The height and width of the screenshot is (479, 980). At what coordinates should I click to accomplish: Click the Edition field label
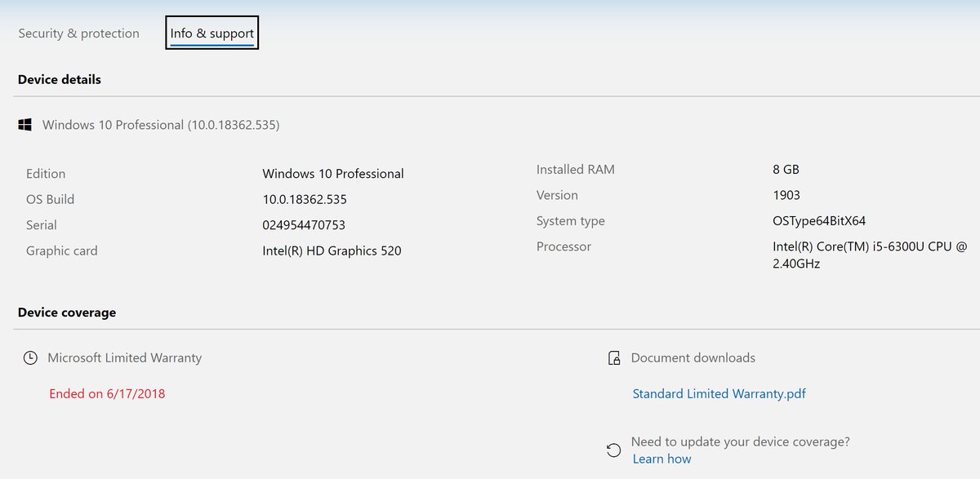click(x=46, y=174)
